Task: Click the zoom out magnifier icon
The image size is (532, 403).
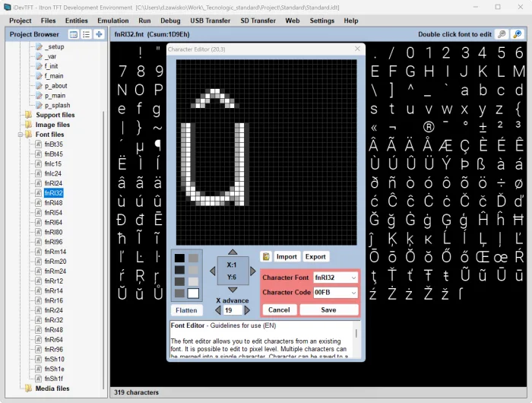Action: click(502, 34)
